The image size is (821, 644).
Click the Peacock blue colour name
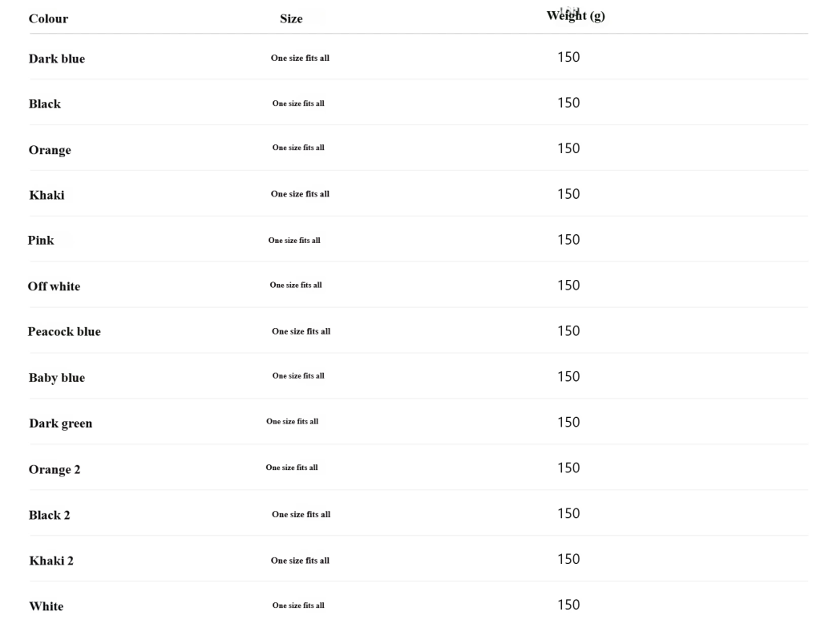click(64, 331)
